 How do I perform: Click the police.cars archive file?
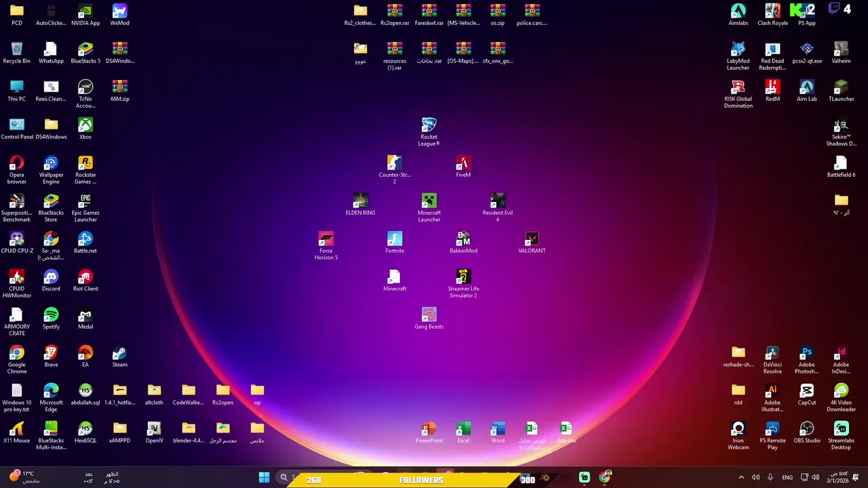coord(532,15)
